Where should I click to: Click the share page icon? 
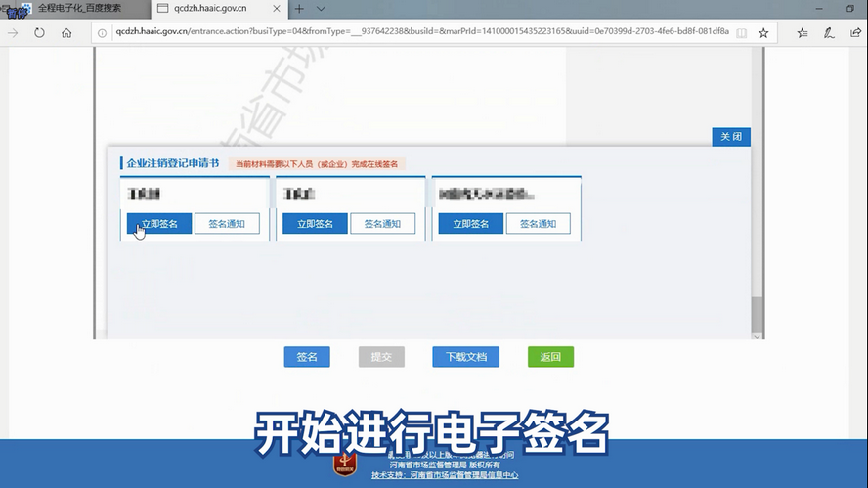point(855,33)
